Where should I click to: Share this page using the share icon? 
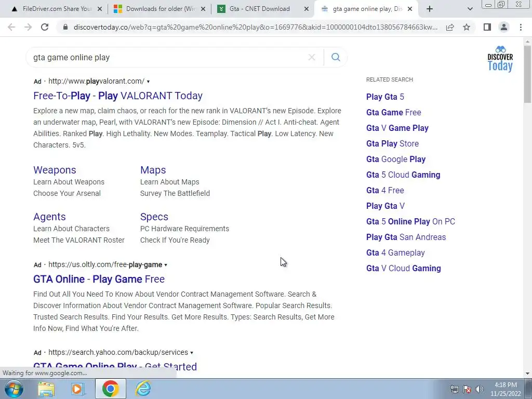tap(450, 27)
